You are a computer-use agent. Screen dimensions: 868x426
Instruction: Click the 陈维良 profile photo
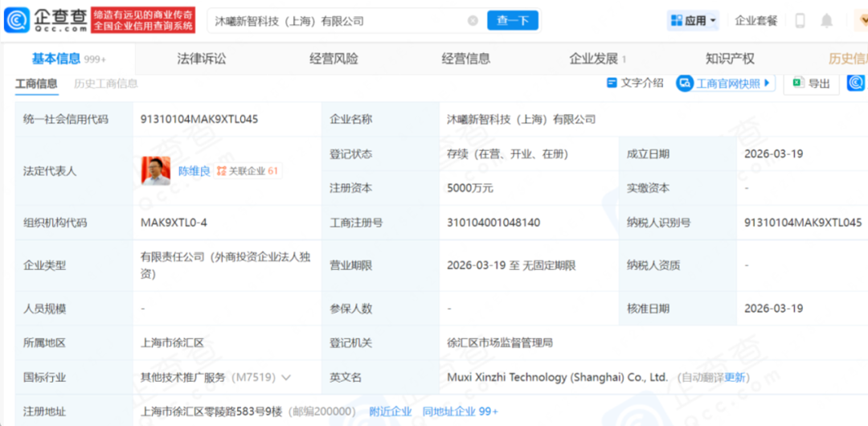(155, 170)
